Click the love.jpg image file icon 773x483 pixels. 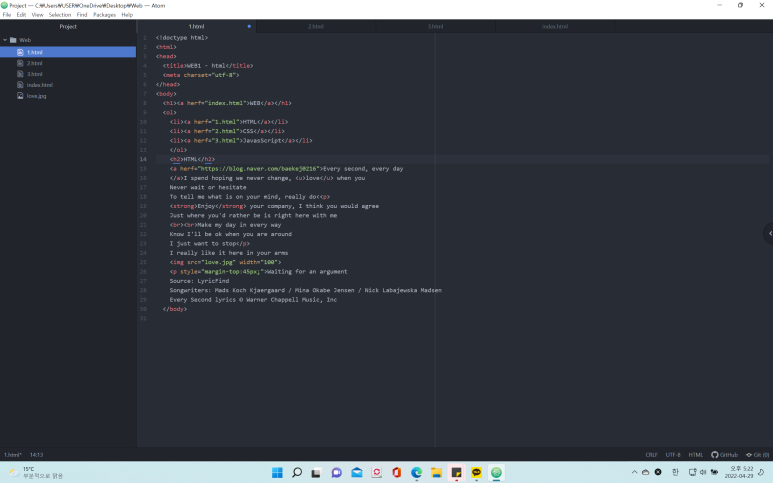pos(20,96)
